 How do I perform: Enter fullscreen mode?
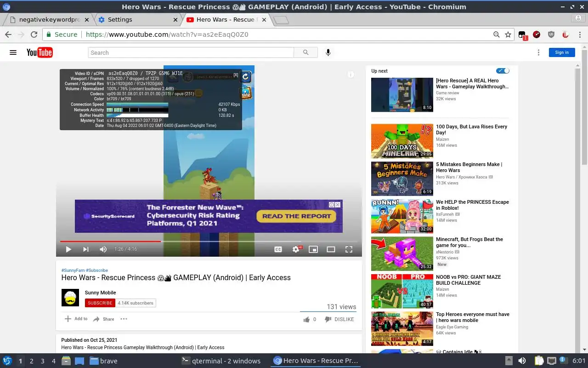[349, 249]
